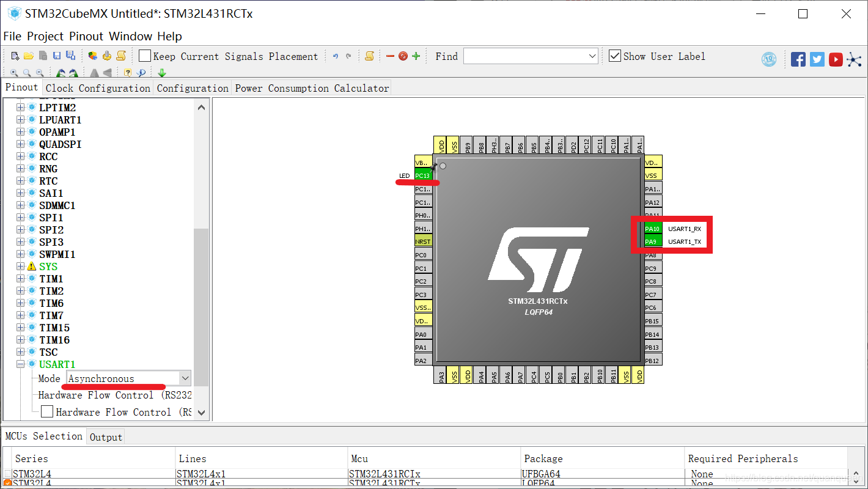The width and height of the screenshot is (868, 489).
Task: Expand the SPI2 tree node
Action: pos(21,230)
